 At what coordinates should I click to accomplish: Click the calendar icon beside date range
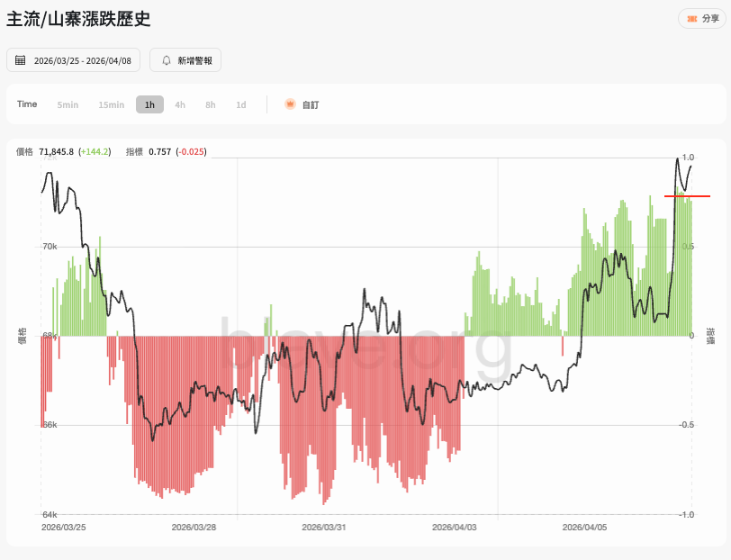(x=20, y=60)
